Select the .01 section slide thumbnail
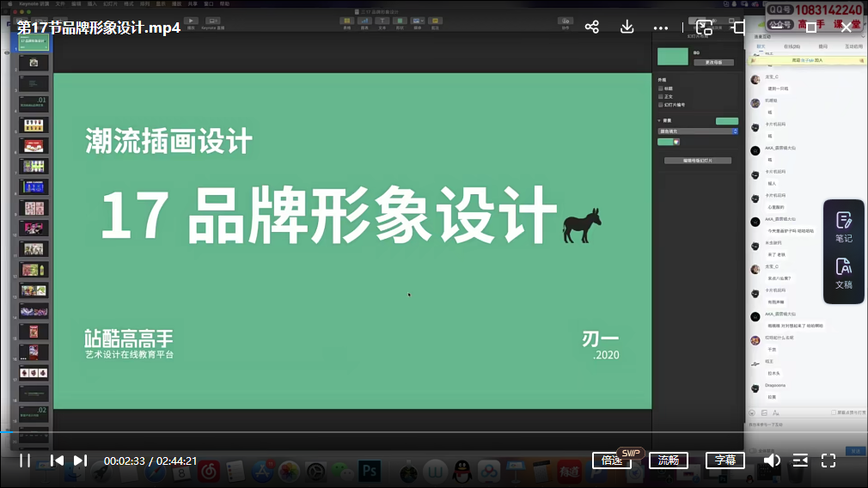Image resolution: width=868 pixels, height=488 pixels. pos(34,104)
